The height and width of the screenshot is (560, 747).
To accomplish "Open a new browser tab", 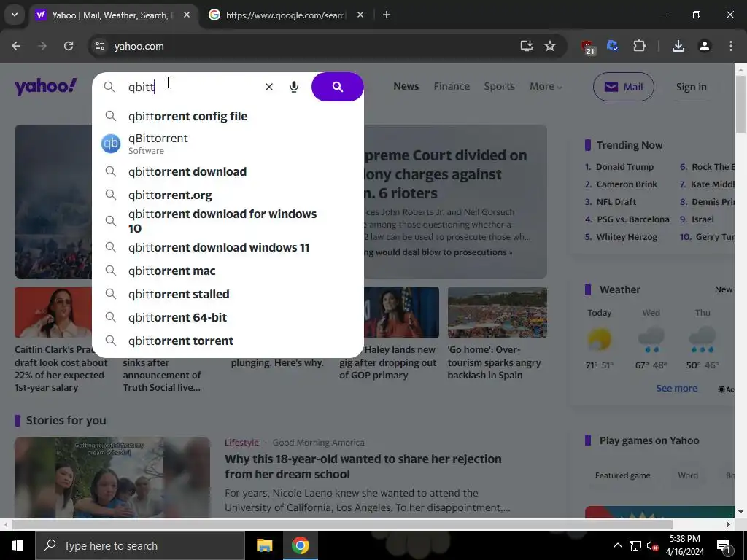I will click(387, 15).
